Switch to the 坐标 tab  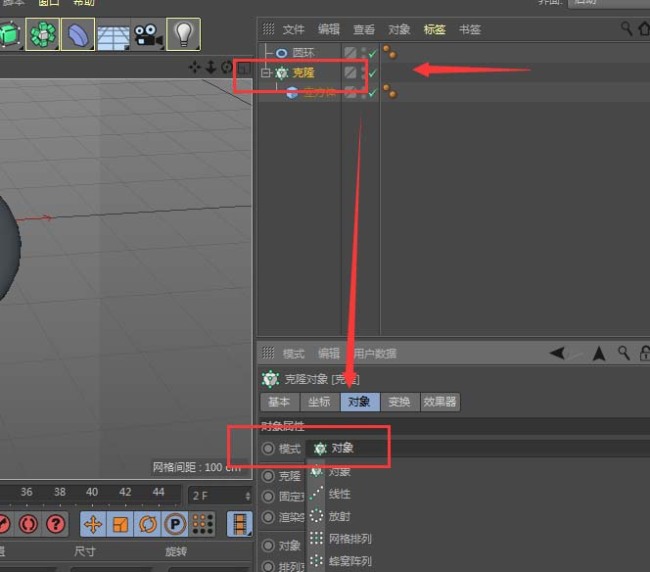coord(319,402)
